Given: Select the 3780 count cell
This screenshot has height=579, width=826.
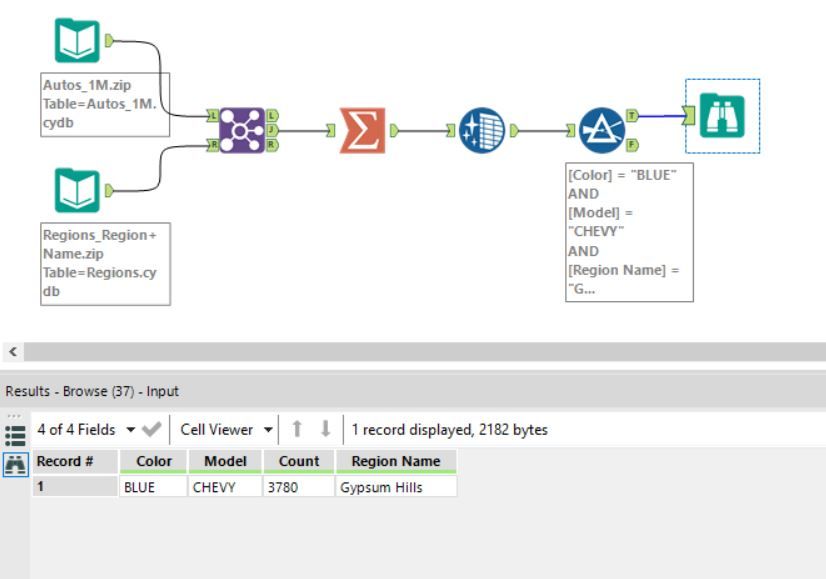Looking at the screenshot, I should (299, 487).
